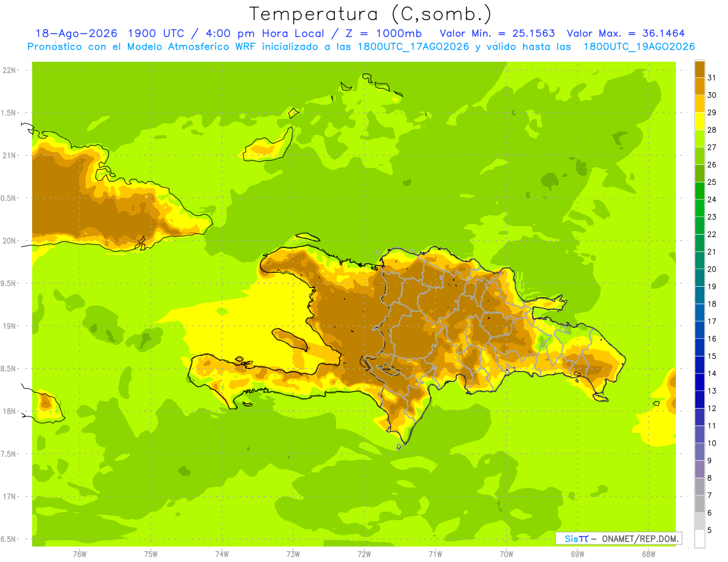The width and height of the screenshot is (728, 562).
Task: Click darker green swatch between 26 and 25
Action: click(x=699, y=173)
